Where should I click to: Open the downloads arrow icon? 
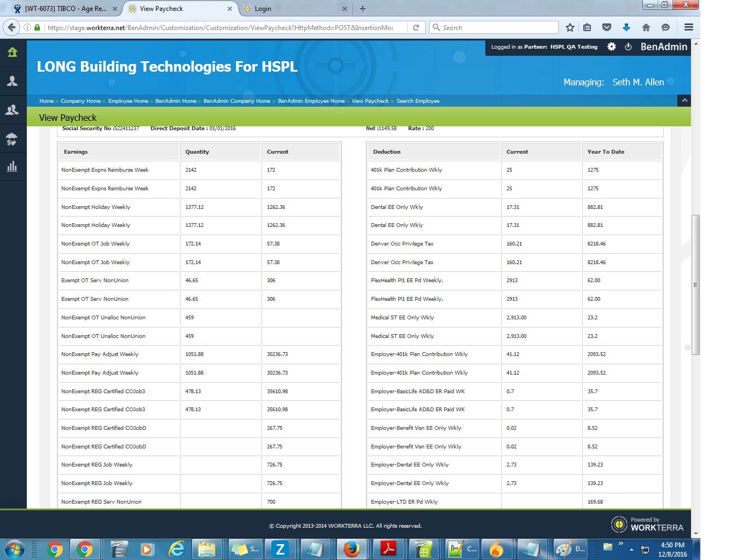pos(626,27)
